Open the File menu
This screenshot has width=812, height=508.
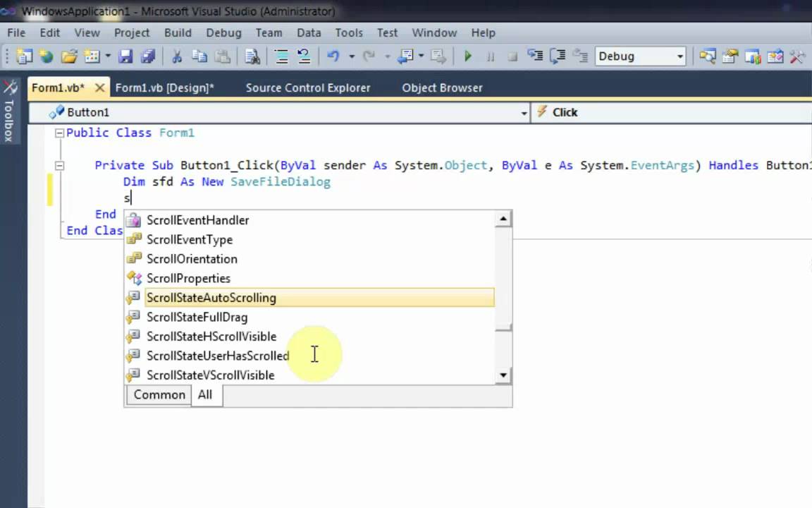(16, 32)
